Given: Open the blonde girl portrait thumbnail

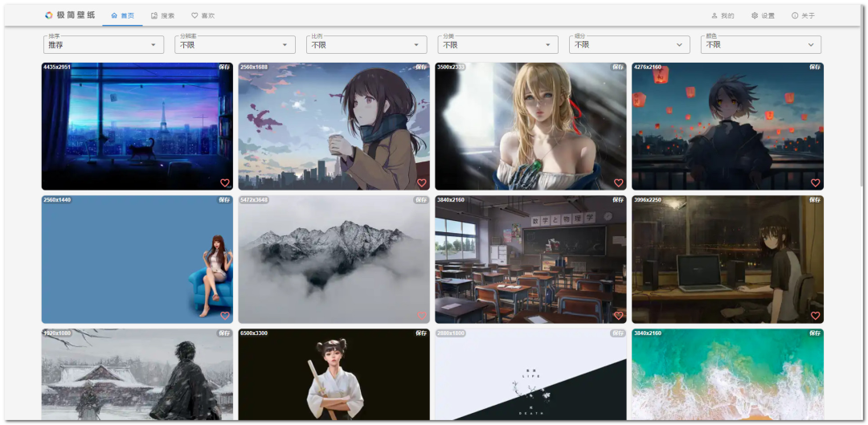Looking at the screenshot, I should point(531,126).
